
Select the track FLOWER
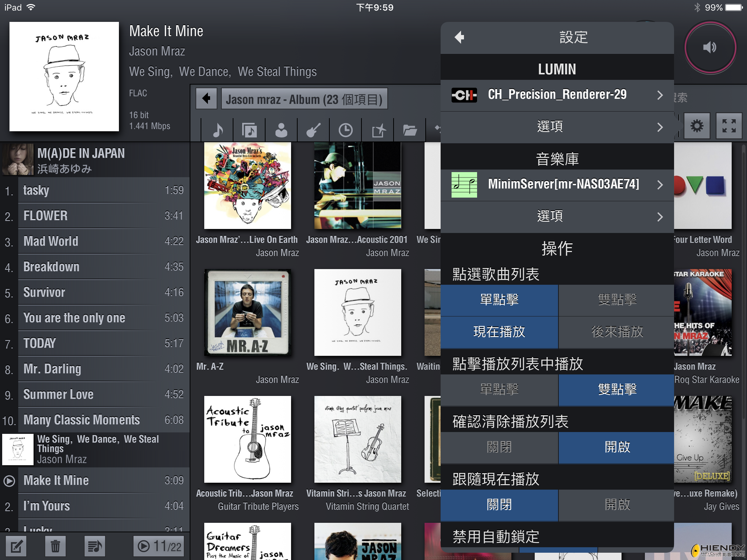[x=95, y=216]
